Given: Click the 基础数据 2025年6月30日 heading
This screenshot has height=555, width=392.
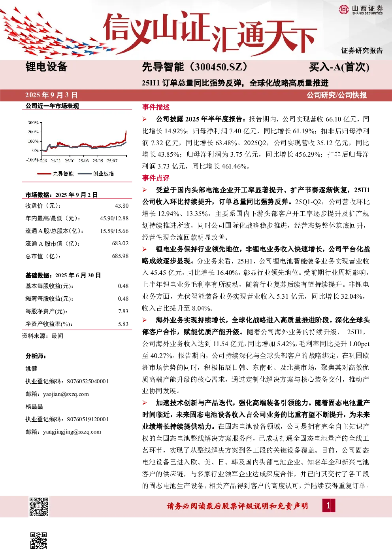Looking at the screenshot, I should [63, 275].
